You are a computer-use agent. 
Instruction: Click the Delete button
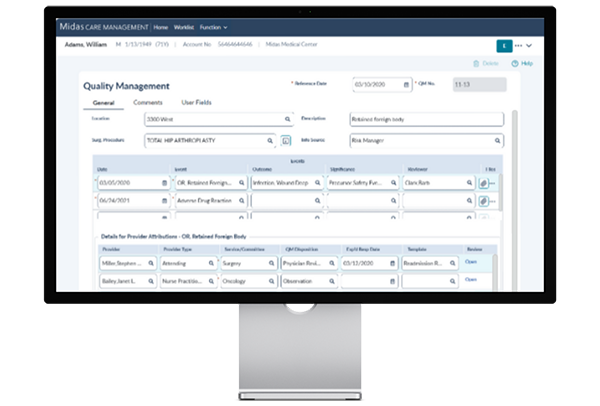click(x=486, y=64)
